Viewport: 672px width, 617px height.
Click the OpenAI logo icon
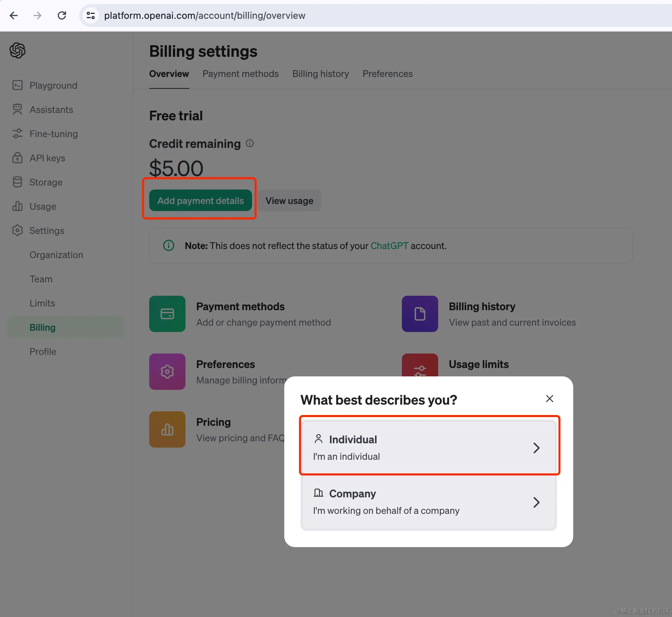coord(17,50)
